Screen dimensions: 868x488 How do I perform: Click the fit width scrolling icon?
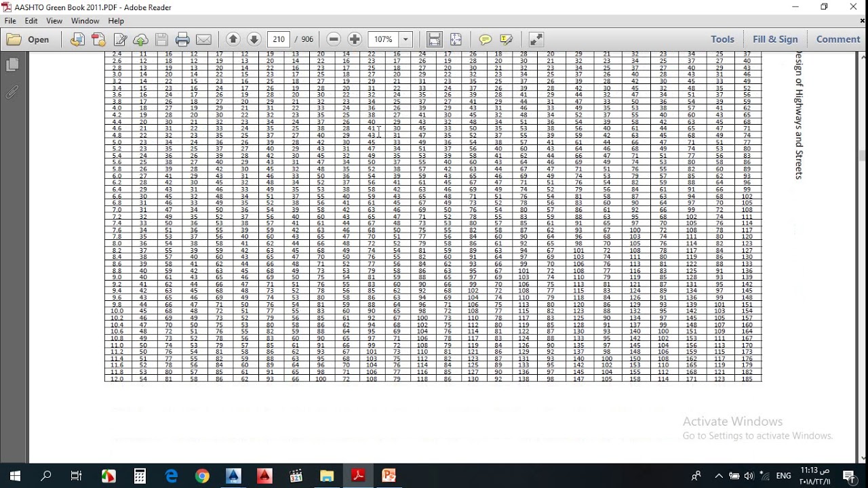[x=435, y=39]
